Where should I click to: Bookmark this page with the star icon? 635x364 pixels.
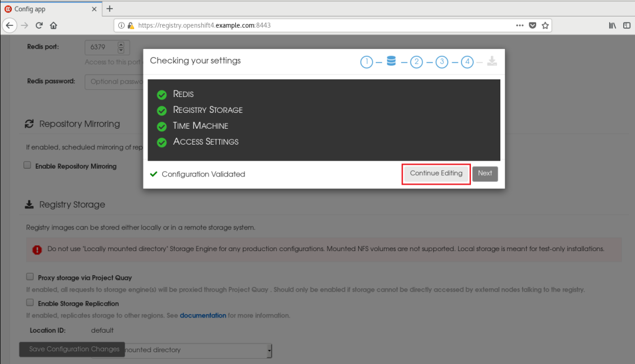point(545,25)
